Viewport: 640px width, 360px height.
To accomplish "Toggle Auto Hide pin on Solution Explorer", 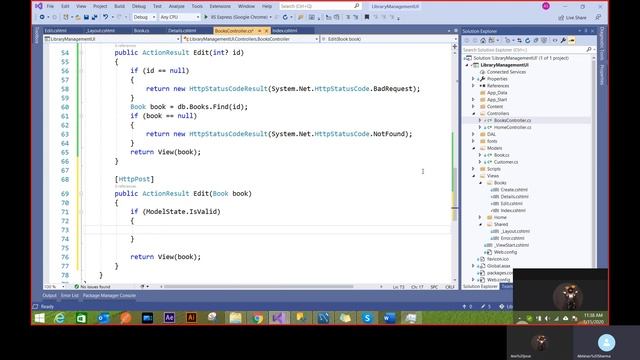I will pyautogui.click(x=586, y=31).
